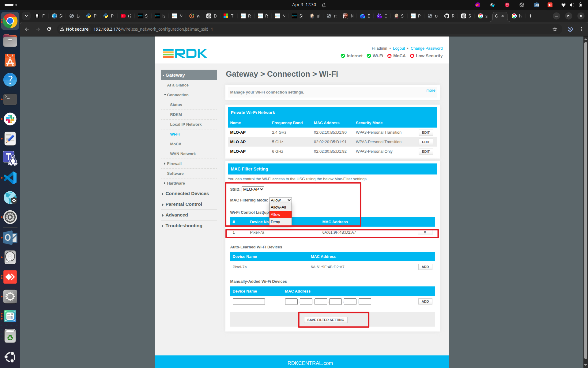Image resolution: width=588 pixels, height=368 pixels.
Task: Edit the 6 GHz MLO-AP network
Action: pyautogui.click(x=425, y=151)
